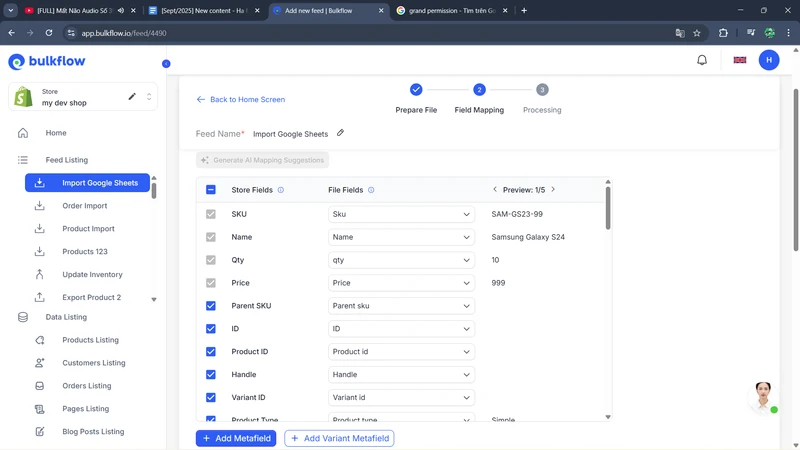Toggle the select-all Store Fields checkbox
This screenshot has height=450, width=800.
[x=211, y=190]
